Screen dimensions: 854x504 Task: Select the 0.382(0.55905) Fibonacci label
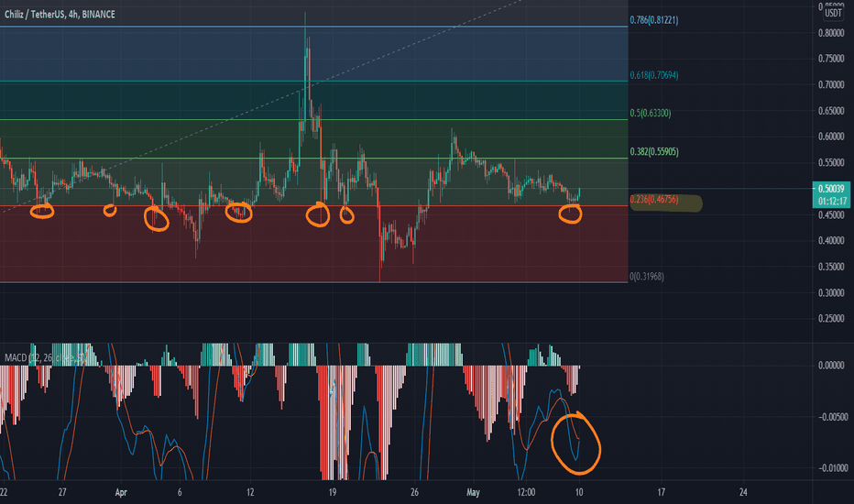(654, 151)
